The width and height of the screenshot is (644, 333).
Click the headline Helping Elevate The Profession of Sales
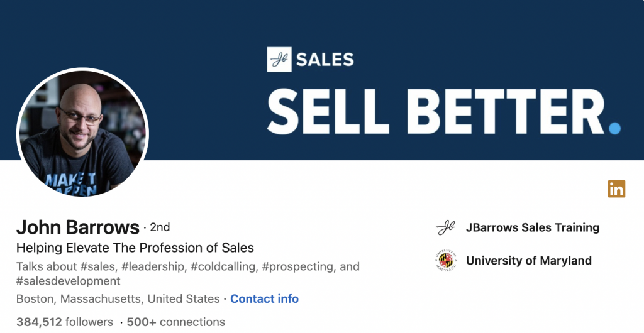(x=135, y=247)
